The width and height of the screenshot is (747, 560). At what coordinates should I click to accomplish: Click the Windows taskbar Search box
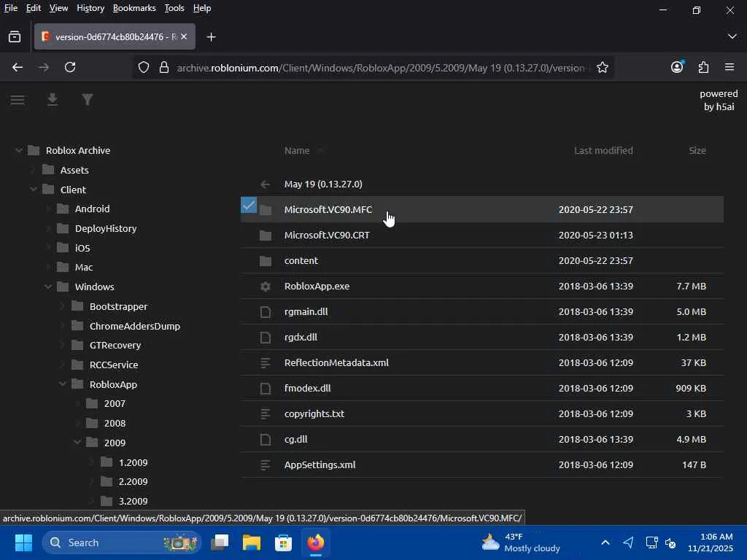[x=122, y=542]
